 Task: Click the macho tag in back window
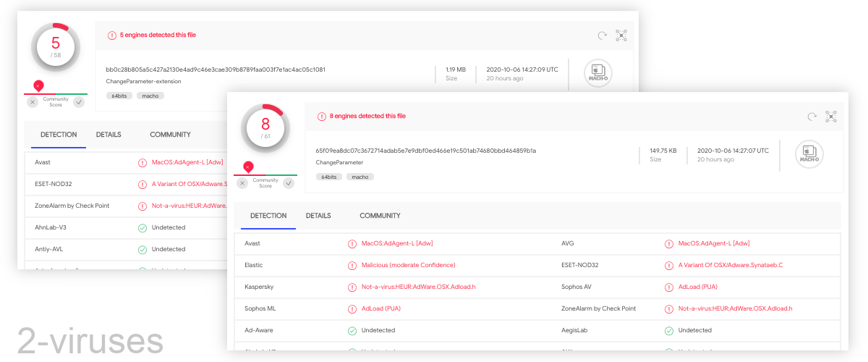[x=150, y=96]
